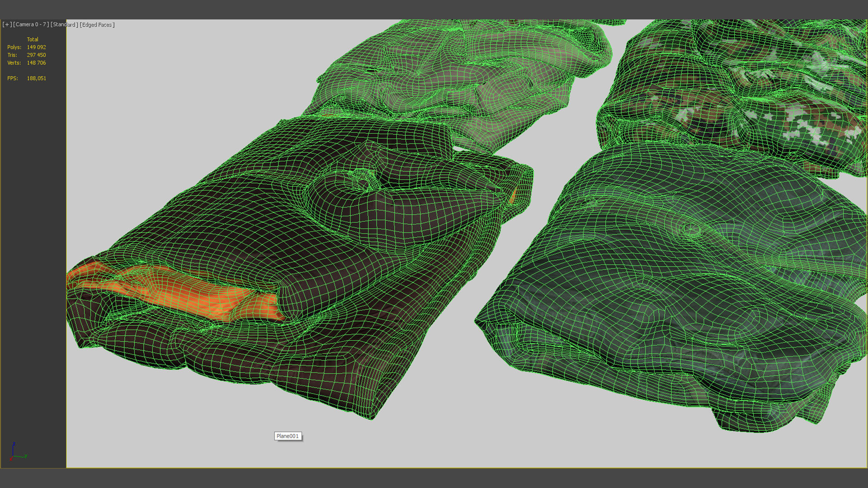Screen dimensions: 868x488
Task: Open the [+] general viewport menu
Action: coord(7,25)
